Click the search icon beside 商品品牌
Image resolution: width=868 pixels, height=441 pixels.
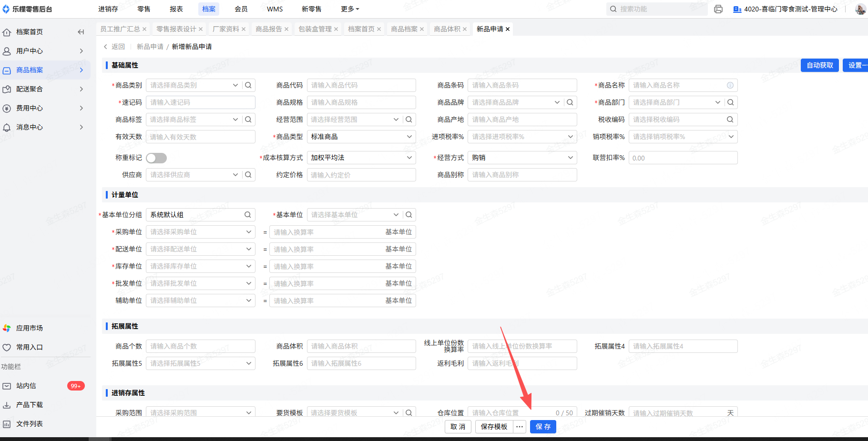coord(570,102)
